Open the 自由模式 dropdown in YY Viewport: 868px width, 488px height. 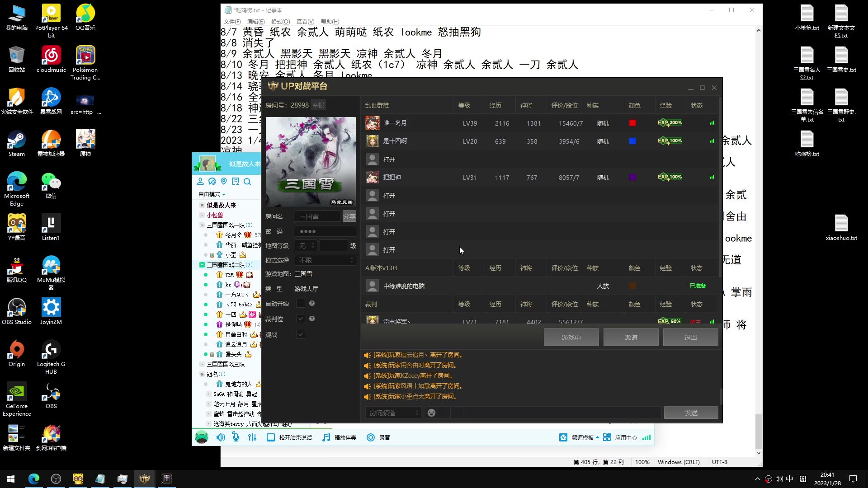pos(211,194)
